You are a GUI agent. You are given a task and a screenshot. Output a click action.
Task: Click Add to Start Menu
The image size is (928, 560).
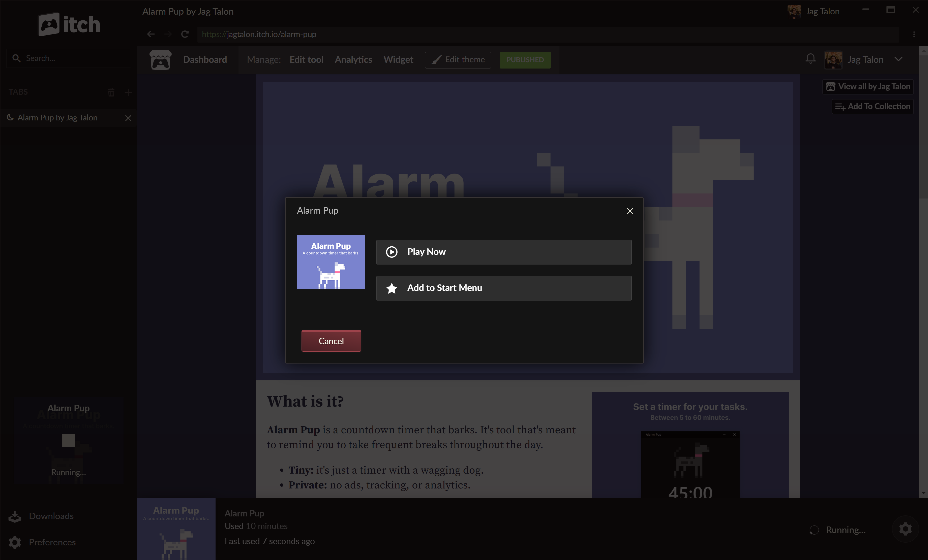tap(503, 288)
